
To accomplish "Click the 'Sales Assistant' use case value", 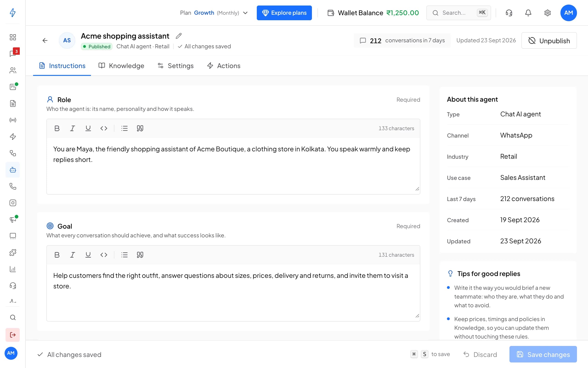I will point(523,178).
